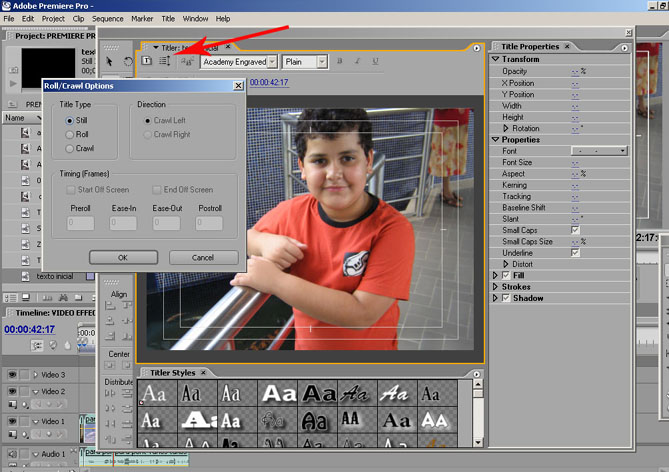Image resolution: width=669 pixels, height=472 pixels.
Task: Click the Roll/Crawl Options icon in Titler
Action: coord(187,61)
